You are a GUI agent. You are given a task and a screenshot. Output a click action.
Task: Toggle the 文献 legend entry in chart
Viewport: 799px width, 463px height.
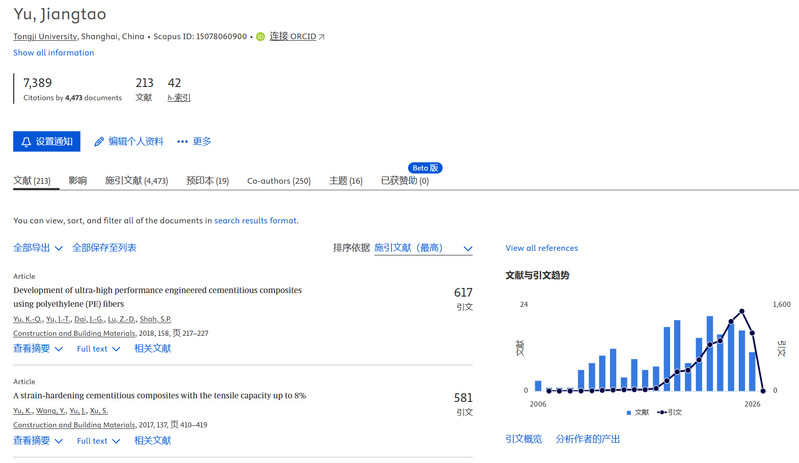(x=637, y=413)
